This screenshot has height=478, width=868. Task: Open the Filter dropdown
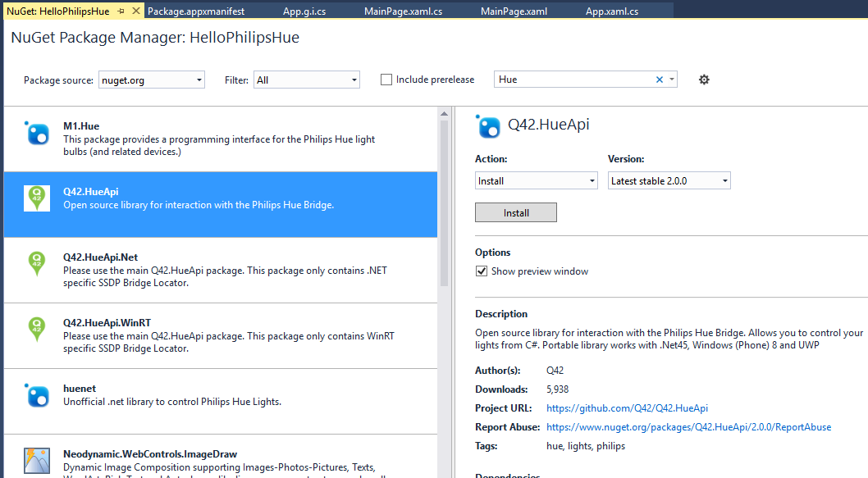[x=307, y=80]
